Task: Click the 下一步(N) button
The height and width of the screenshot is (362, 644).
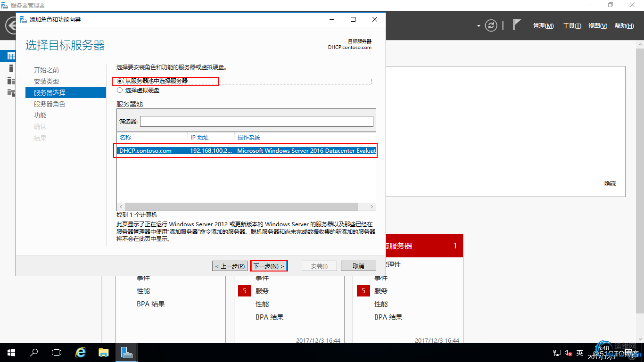Action: (269, 266)
